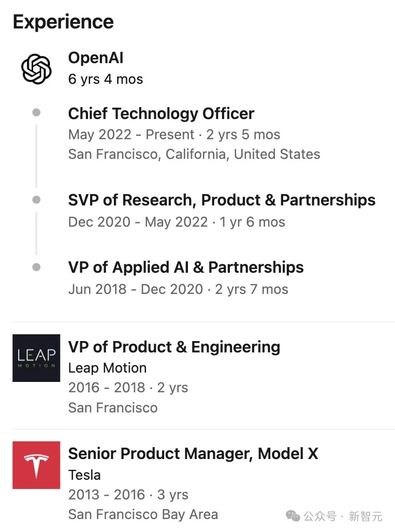Click the Leap Motion company logo
The height and width of the screenshot is (532, 395).
36,358
